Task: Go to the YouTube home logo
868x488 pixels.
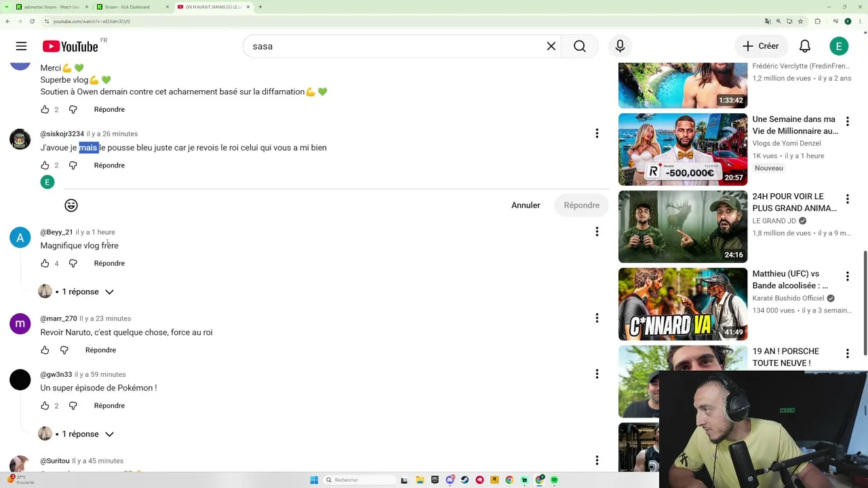Action: tap(71, 46)
